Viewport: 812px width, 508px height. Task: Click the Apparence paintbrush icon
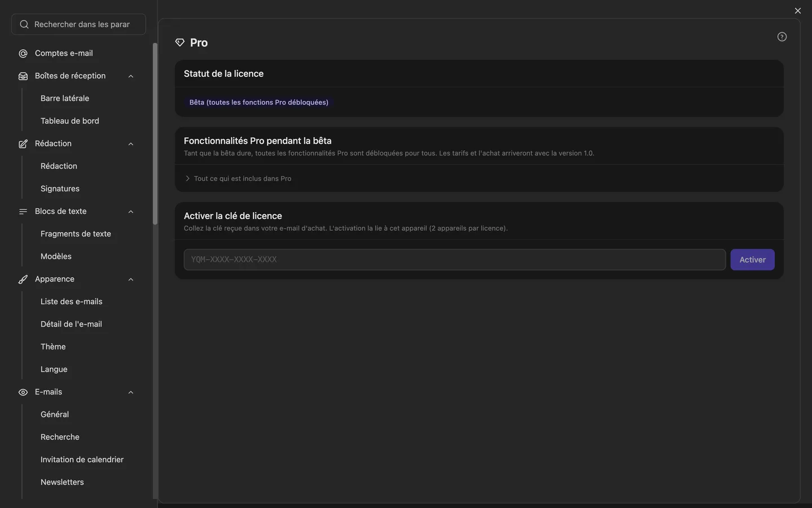click(x=23, y=279)
